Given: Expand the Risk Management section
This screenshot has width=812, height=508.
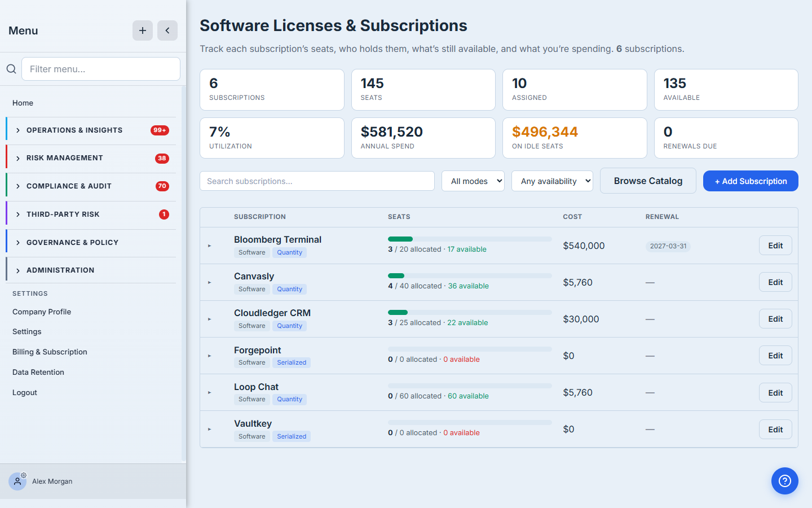Looking at the screenshot, I should point(91,158).
